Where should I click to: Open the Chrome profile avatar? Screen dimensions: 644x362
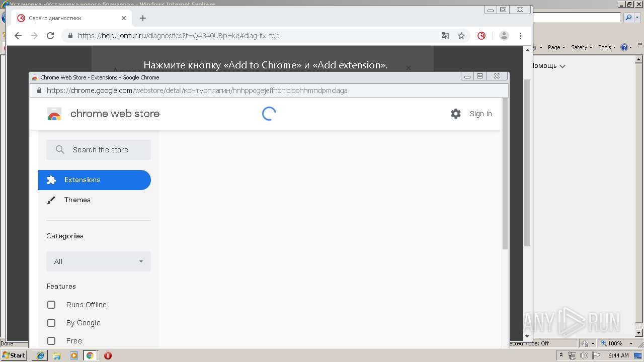click(504, 36)
